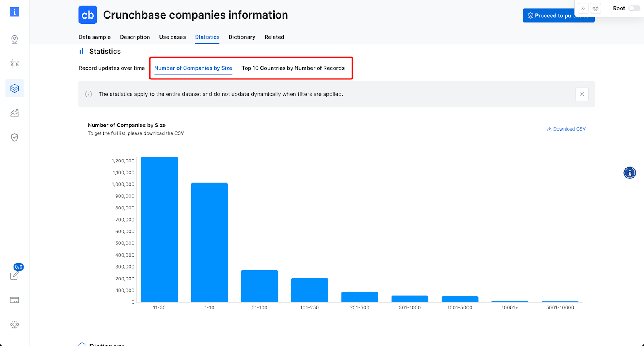This screenshot has width=644, height=346.
Task: Click the 251-500 bar in the chart
Action: point(360,297)
